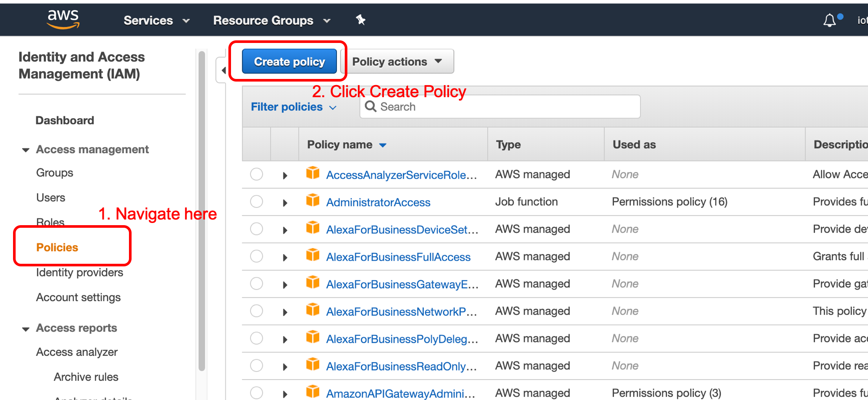Select the AlexaForBusinessNetworkP radio button

257,311
